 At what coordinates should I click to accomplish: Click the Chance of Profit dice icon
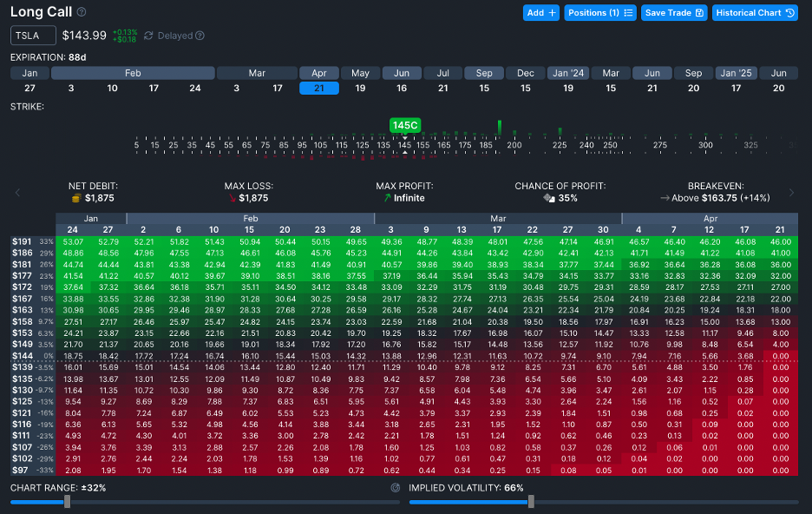[x=549, y=198]
